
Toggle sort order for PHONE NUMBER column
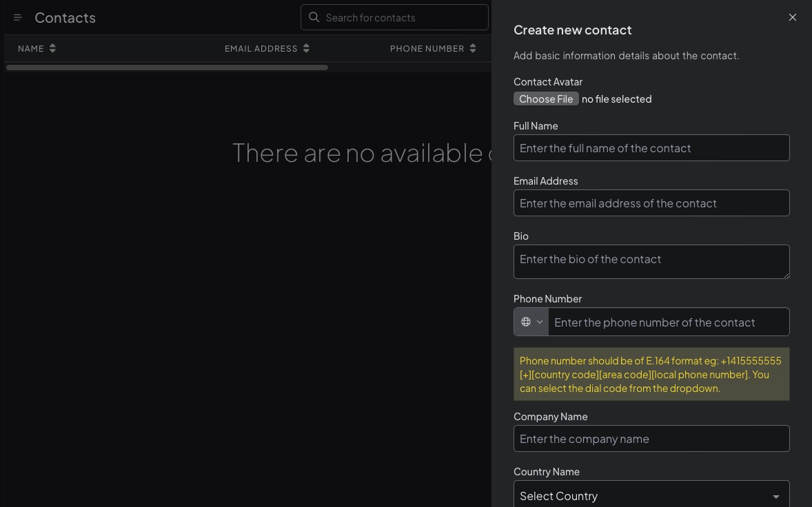(473, 48)
